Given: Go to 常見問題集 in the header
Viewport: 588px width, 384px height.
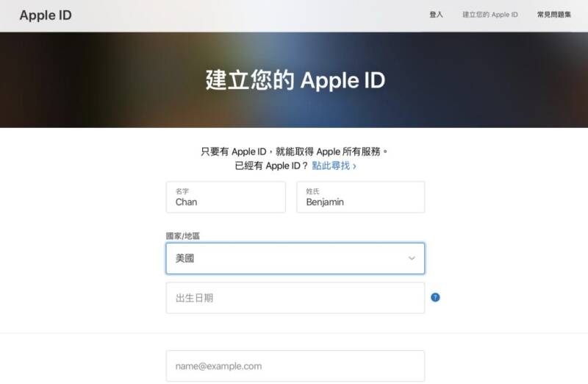Looking at the screenshot, I should click(x=554, y=15).
